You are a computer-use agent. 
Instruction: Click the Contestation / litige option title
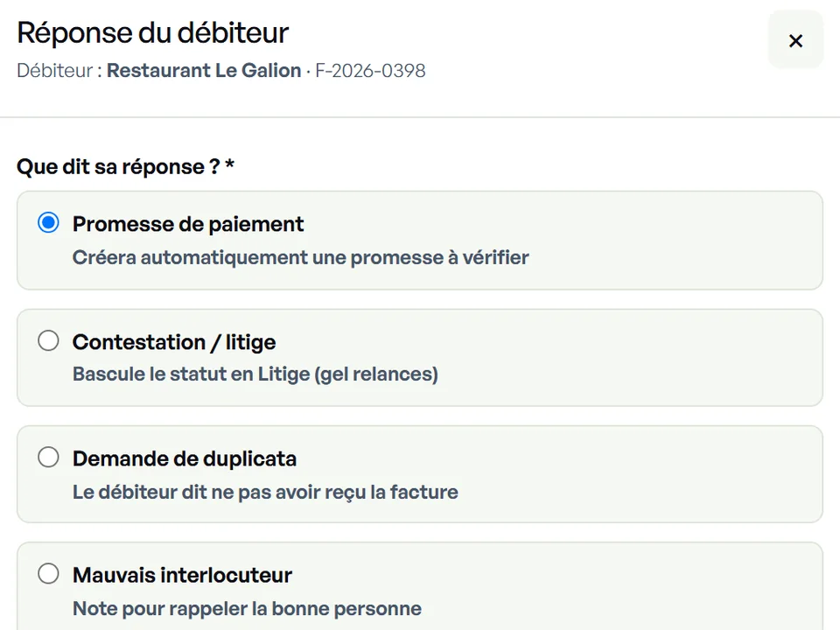click(x=174, y=342)
